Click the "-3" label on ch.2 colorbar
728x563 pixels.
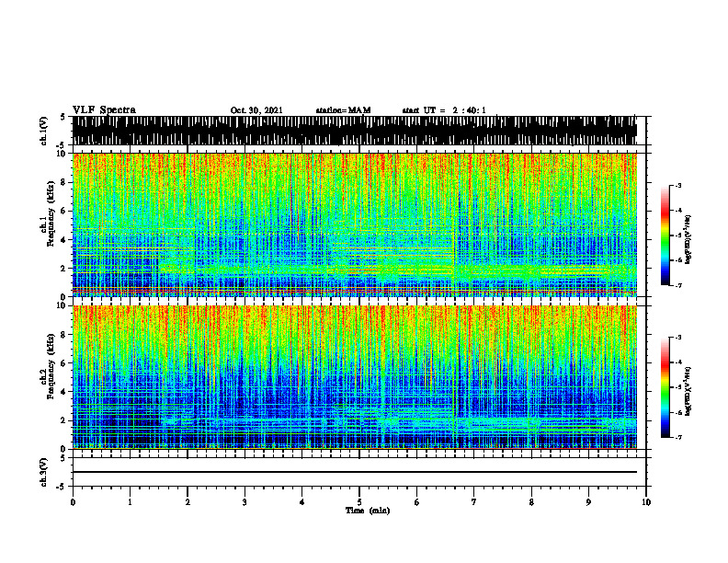click(x=677, y=338)
